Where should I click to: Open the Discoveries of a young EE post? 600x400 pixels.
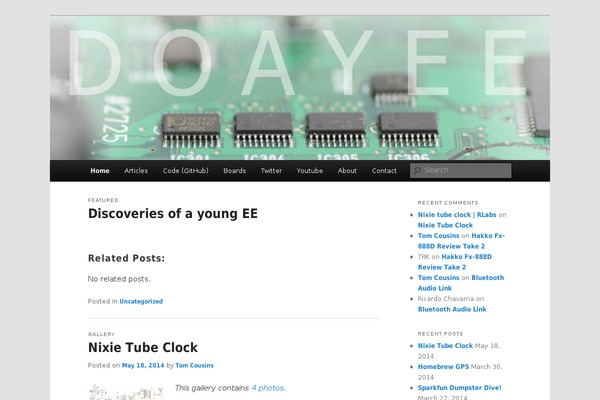(x=173, y=214)
